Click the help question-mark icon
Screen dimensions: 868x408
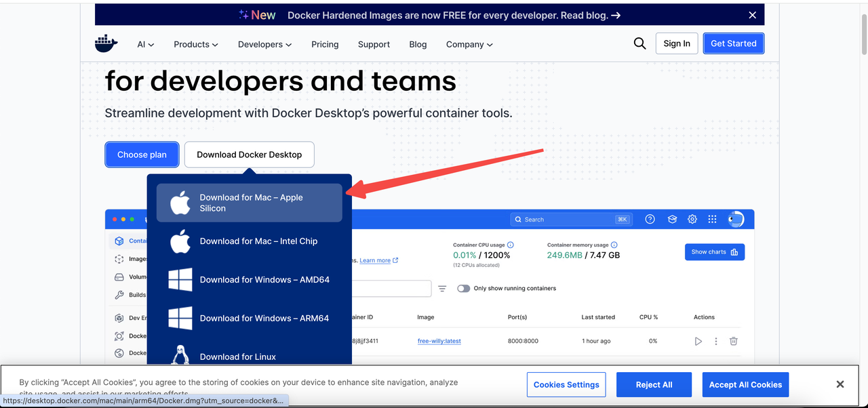tap(650, 219)
